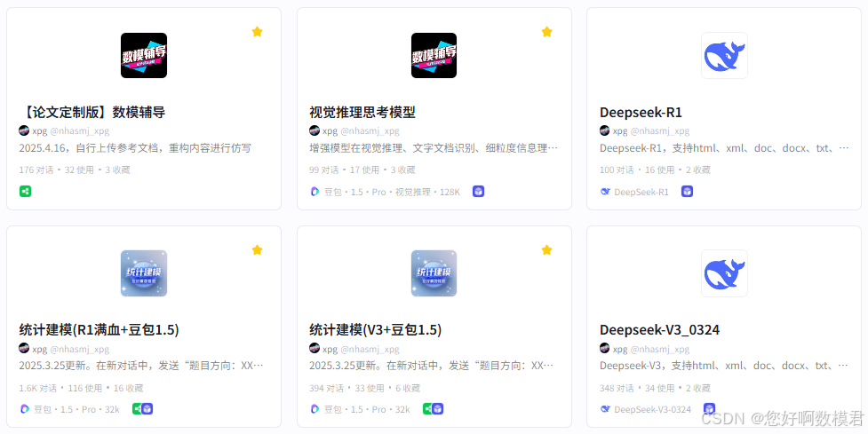The height and width of the screenshot is (434, 868).
Task: Click purple cube icon on Deepseek-R1 card
Action: click(x=687, y=192)
